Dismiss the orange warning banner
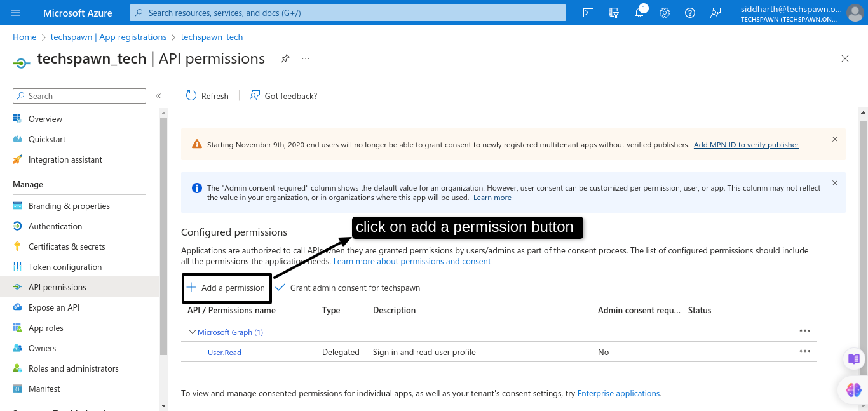 tap(835, 139)
